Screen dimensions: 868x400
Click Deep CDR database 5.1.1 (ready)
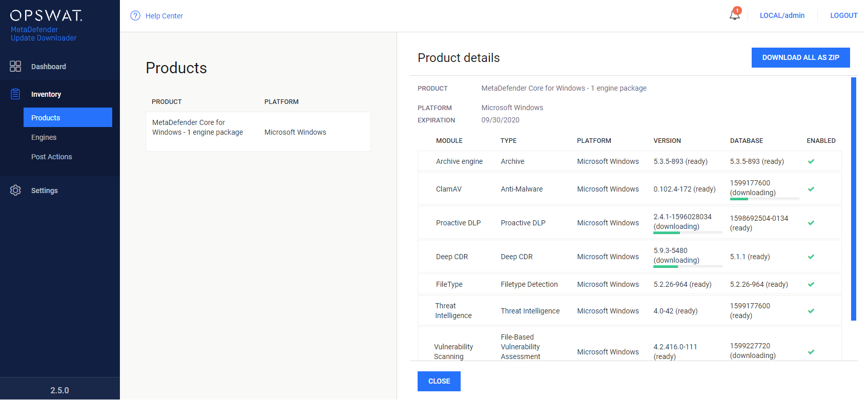pos(750,257)
